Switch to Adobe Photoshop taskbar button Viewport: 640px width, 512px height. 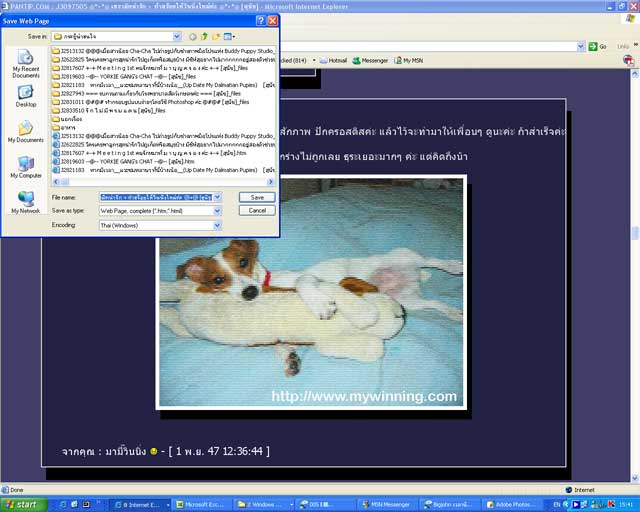click(x=511, y=505)
